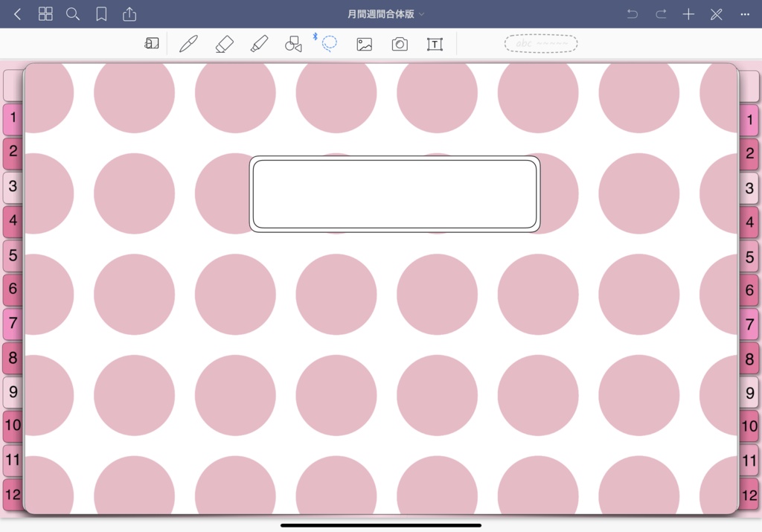This screenshot has width=762, height=532.
Task: Add a new page with plus icon
Action: (x=688, y=14)
